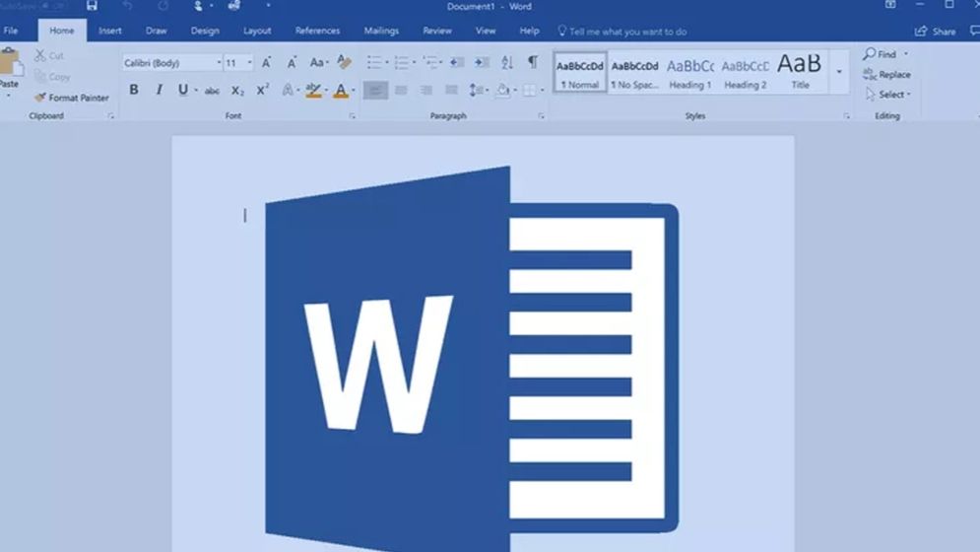The width and height of the screenshot is (980, 552).
Task: Click the Format Painter brush icon
Action: click(x=40, y=98)
